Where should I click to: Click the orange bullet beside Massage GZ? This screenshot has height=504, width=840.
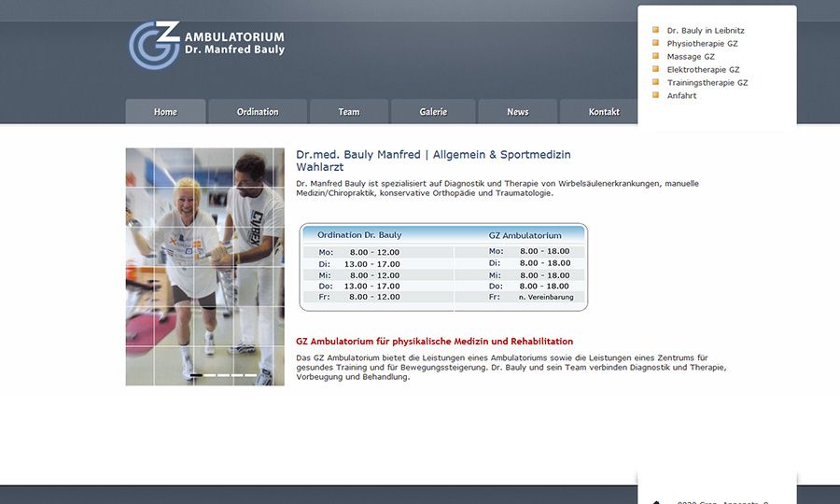pyautogui.click(x=655, y=56)
